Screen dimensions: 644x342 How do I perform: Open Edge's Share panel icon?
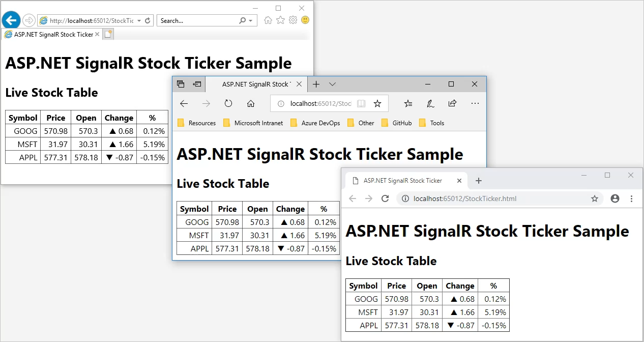coord(452,103)
